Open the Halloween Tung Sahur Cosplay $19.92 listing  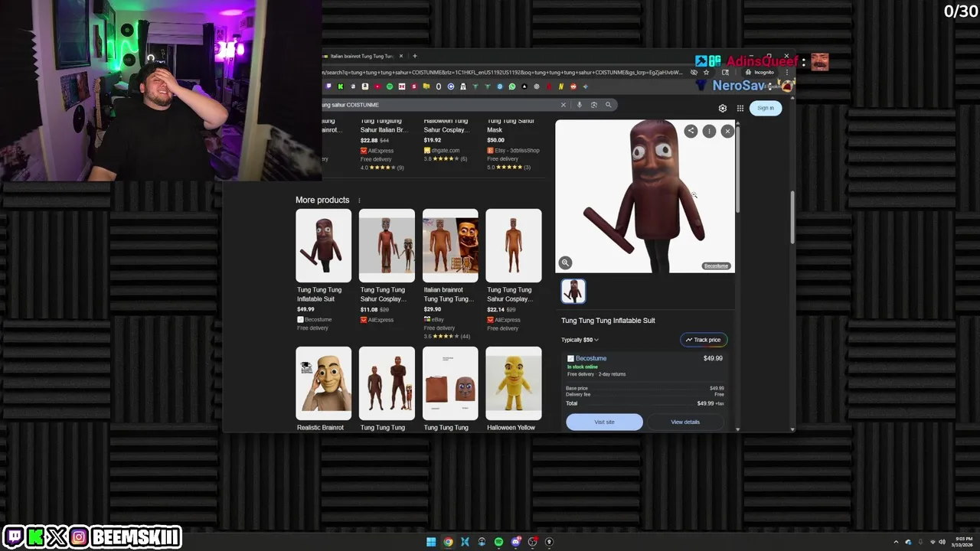(x=450, y=140)
